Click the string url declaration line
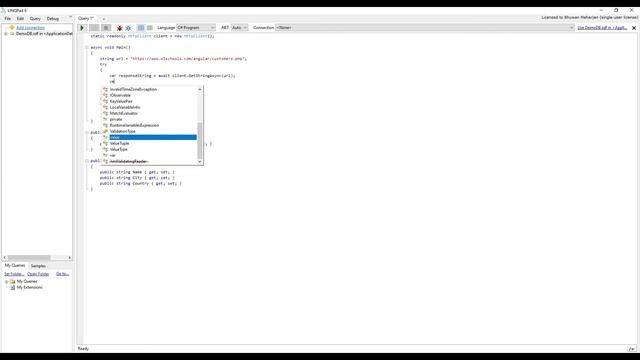 point(173,59)
